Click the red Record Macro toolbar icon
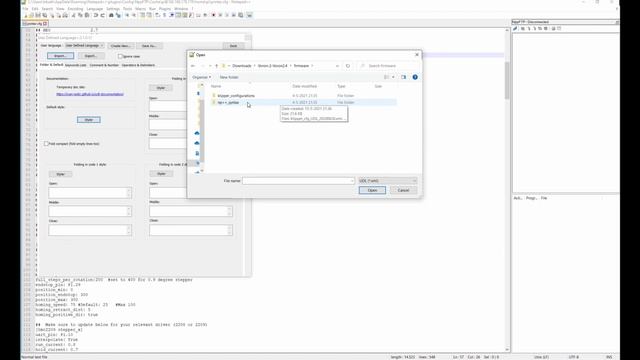Image resolution: width=640 pixels, height=360 pixels. click(x=213, y=15)
